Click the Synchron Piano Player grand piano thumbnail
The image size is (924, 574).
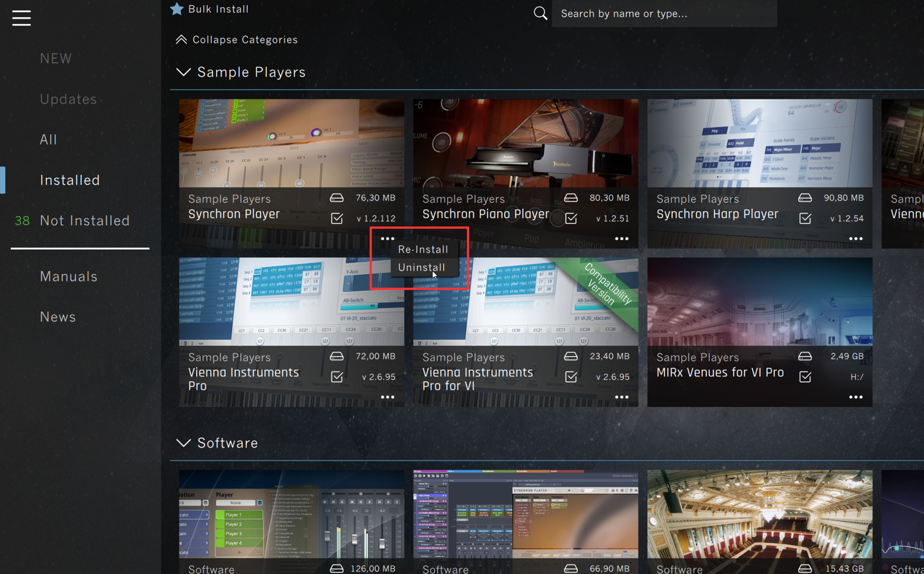tap(526, 143)
